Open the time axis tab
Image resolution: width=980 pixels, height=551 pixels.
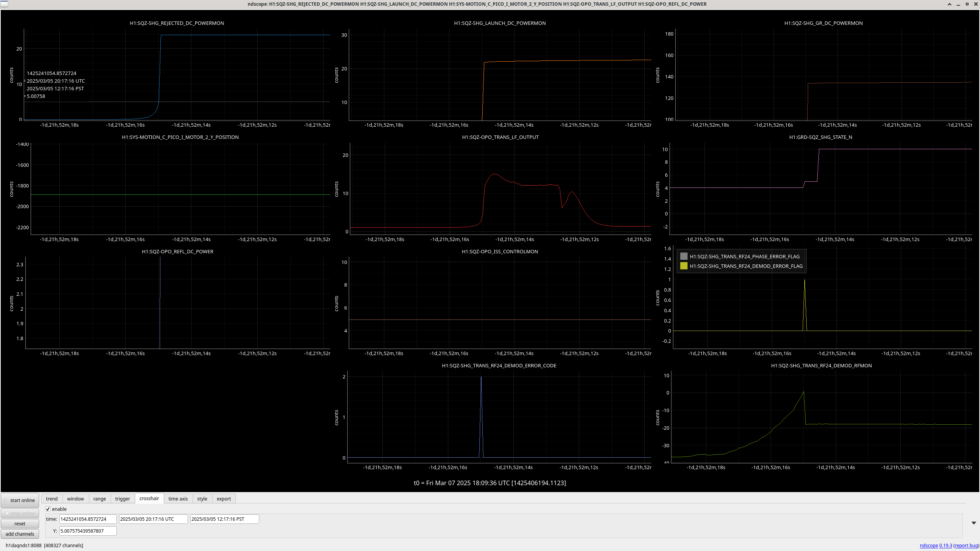pyautogui.click(x=178, y=499)
